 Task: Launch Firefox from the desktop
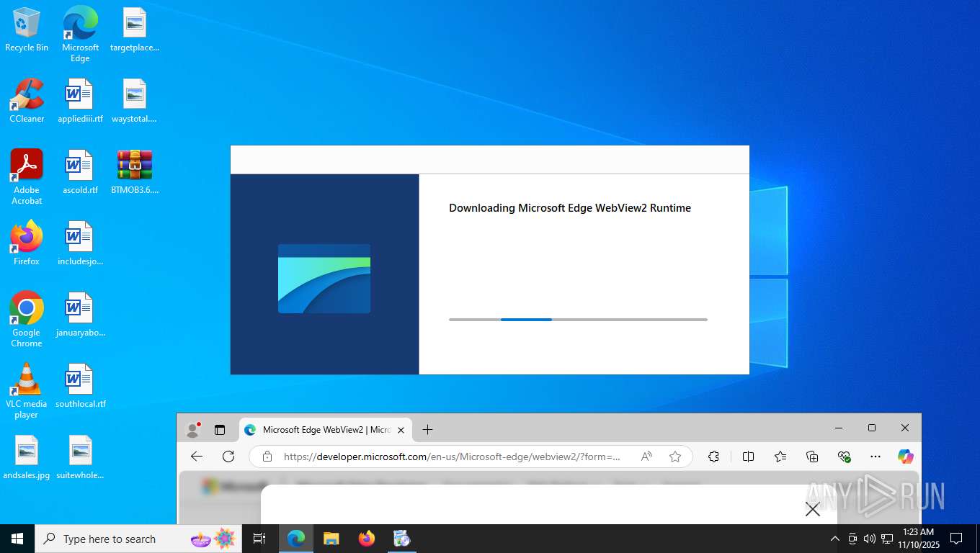(27, 243)
